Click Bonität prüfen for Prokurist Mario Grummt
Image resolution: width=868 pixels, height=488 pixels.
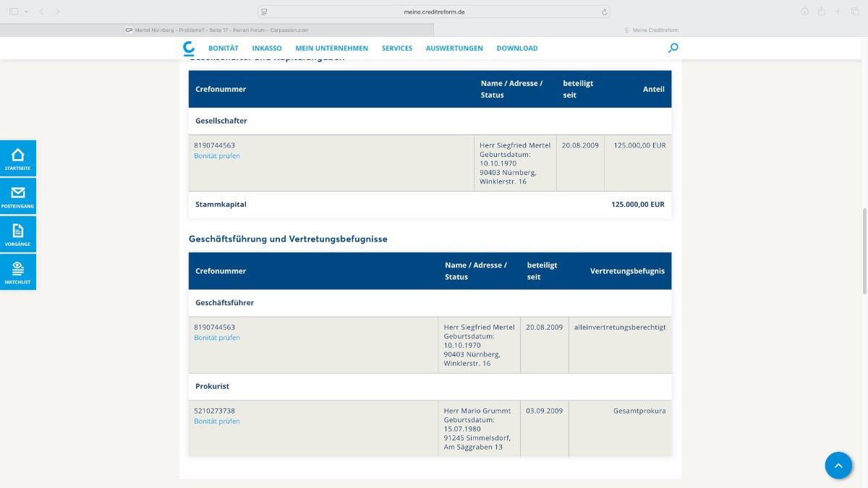pyautogui.click(x=217, y=421)
